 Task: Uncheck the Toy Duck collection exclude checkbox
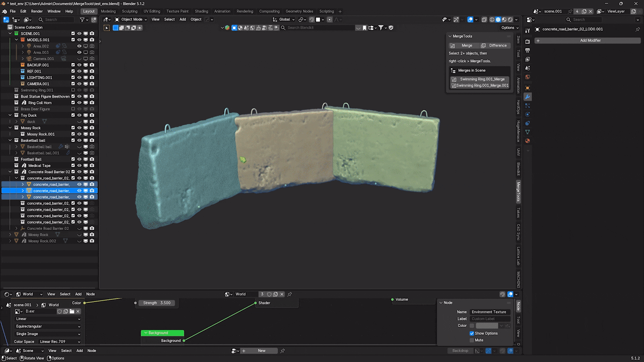[73, 115]
